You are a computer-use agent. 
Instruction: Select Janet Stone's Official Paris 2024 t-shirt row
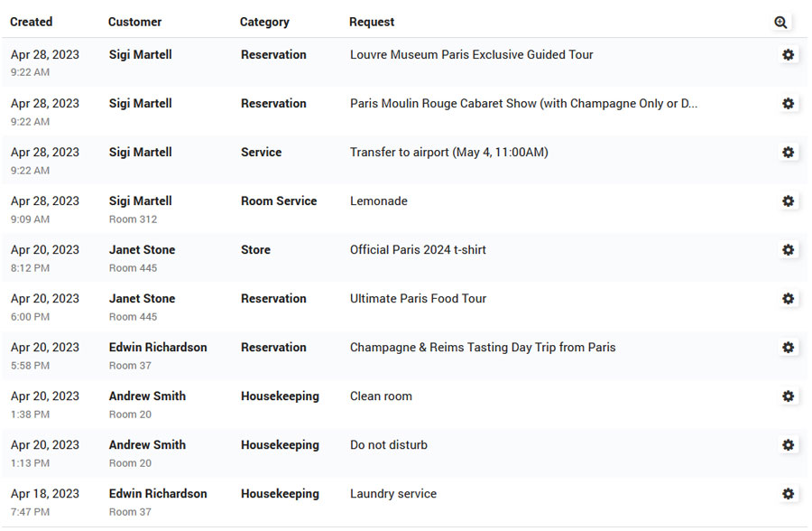[x=418, y=250]
